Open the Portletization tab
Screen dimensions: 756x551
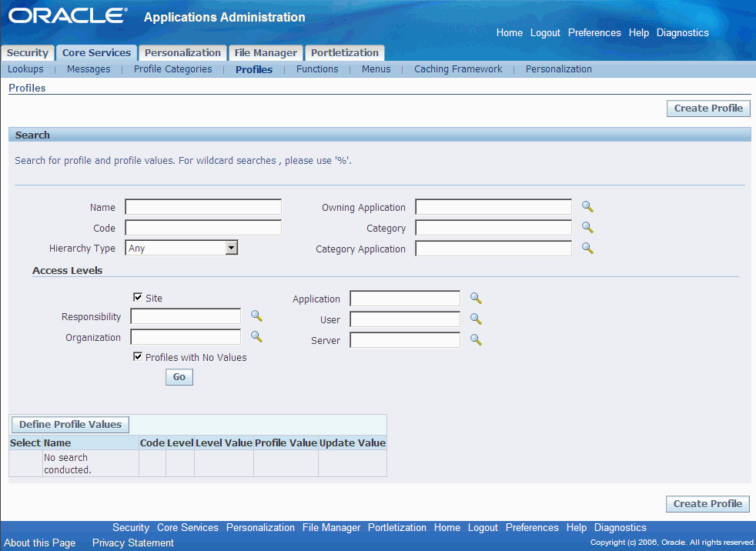click(x=345, y=52)
